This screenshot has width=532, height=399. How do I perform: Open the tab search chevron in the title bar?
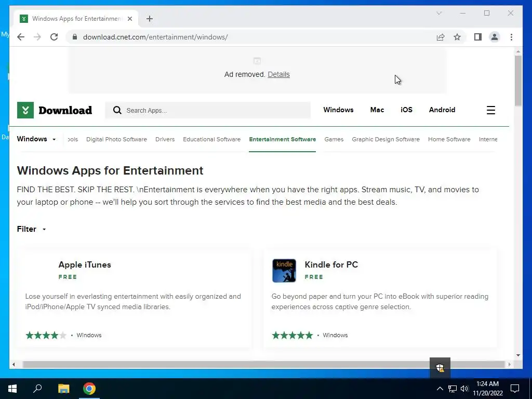(x=438, y=13)
